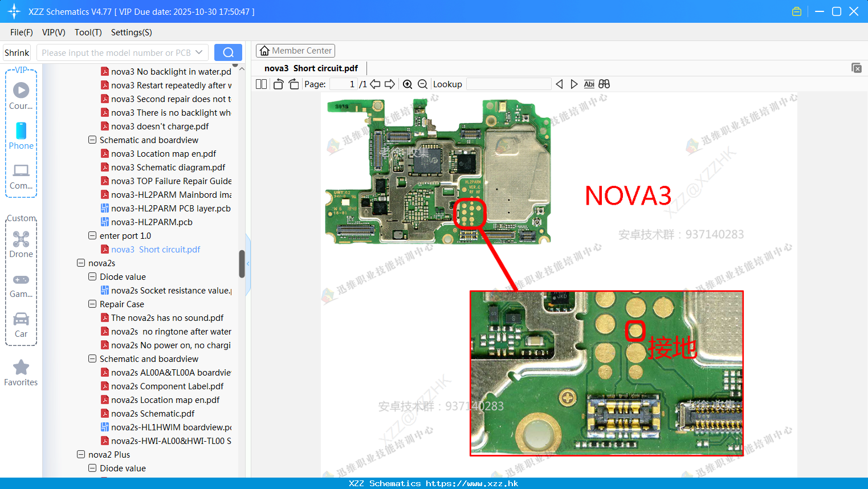The width and height of the screenshot is (868, 489).
Task: Open the model number dropdown arrow
Action: (x=199, y=52)
